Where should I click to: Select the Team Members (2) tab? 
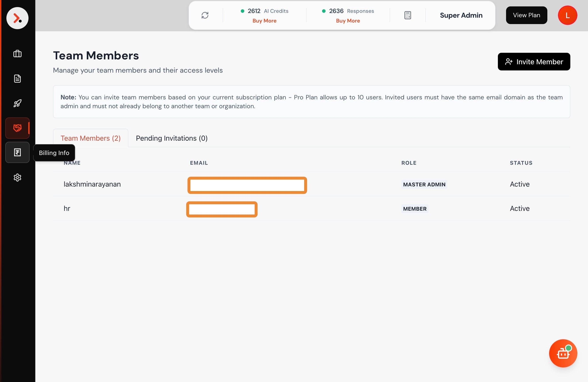[90, 138]
